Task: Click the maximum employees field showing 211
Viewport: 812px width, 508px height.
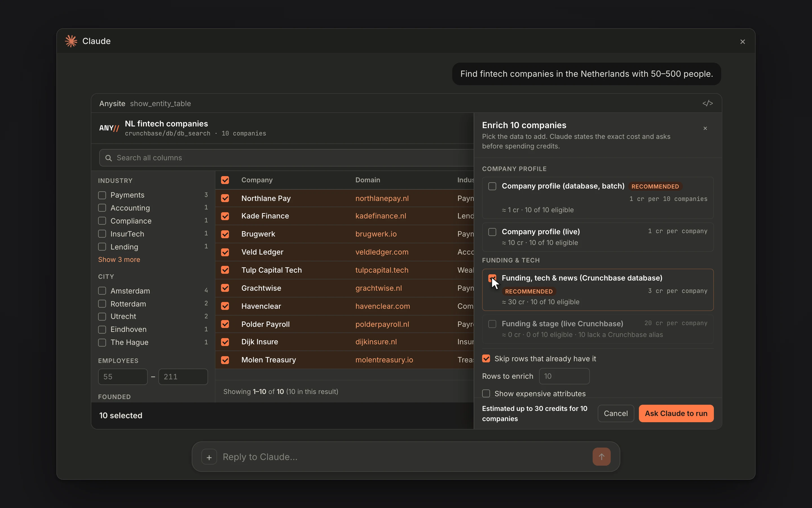Action: (183, 377)
